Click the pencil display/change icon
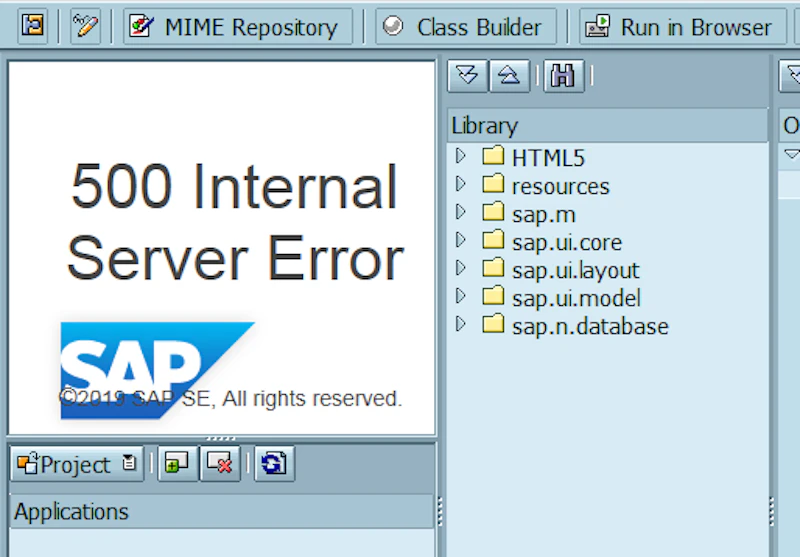 pyautogui.click(x=85, y=26)
